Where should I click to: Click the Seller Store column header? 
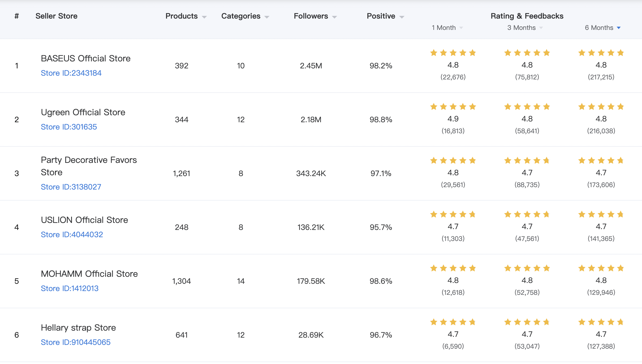tap(56, 16)
